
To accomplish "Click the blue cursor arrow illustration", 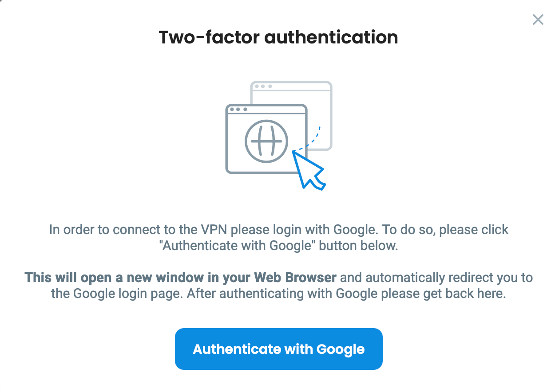I will pyautogui.click(x=309, y=171).
